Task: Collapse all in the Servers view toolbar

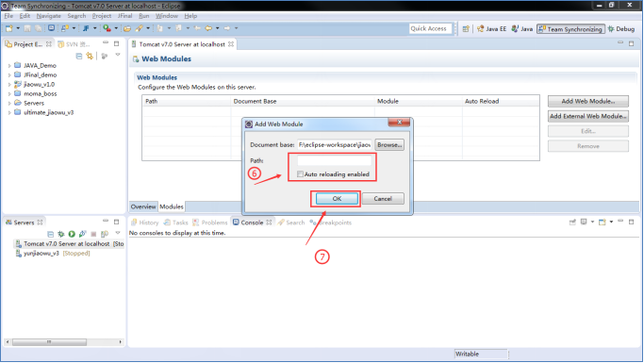Action: point(50,234)
